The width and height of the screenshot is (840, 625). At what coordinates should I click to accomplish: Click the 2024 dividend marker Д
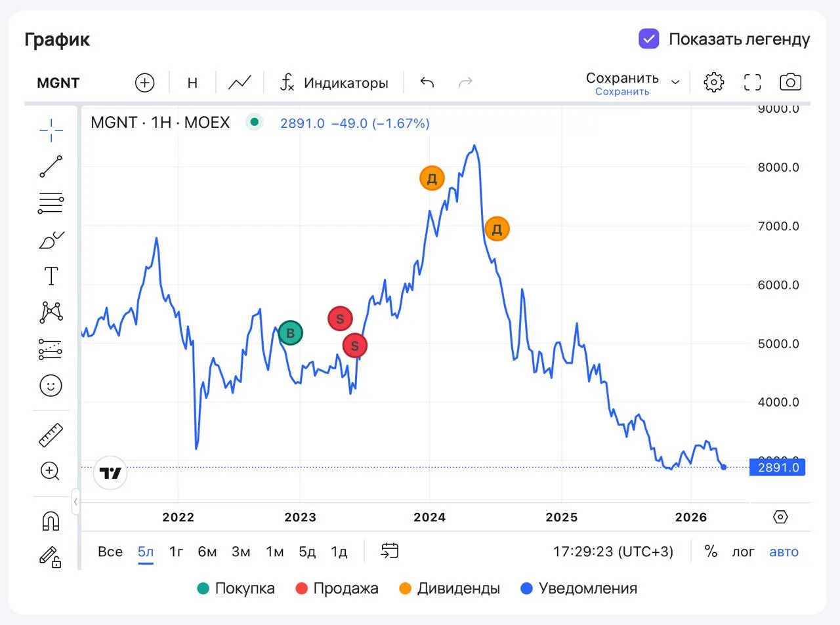tap(432, 178)
